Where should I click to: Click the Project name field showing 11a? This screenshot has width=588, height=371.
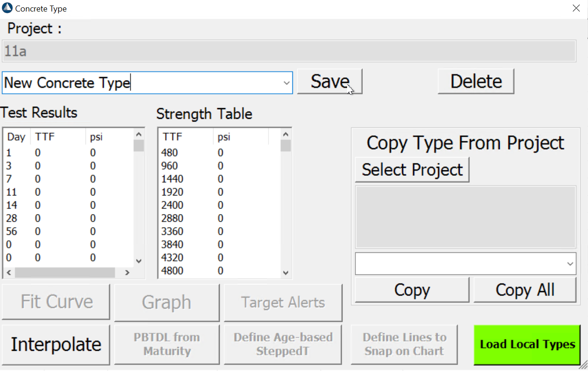click(x=289, y=51)
